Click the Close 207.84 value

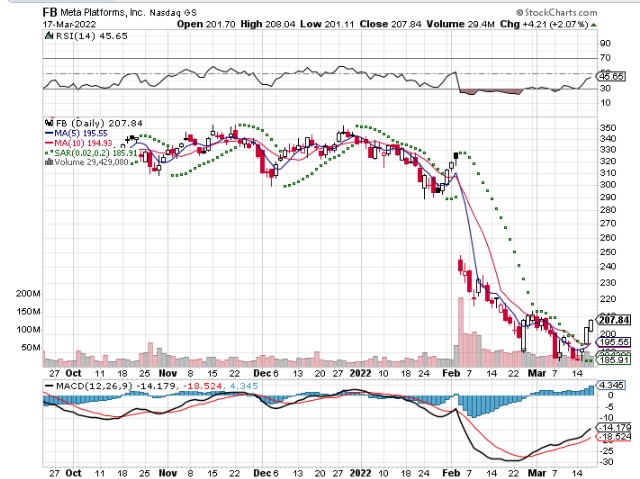pyautogui.click(x=390, y=24)
